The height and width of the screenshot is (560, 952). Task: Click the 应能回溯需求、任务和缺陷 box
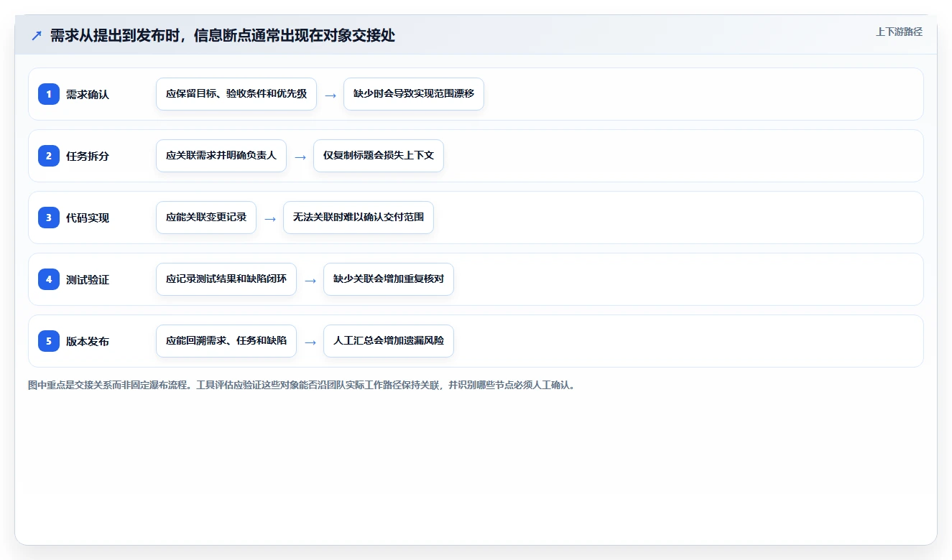click(226, 341)
